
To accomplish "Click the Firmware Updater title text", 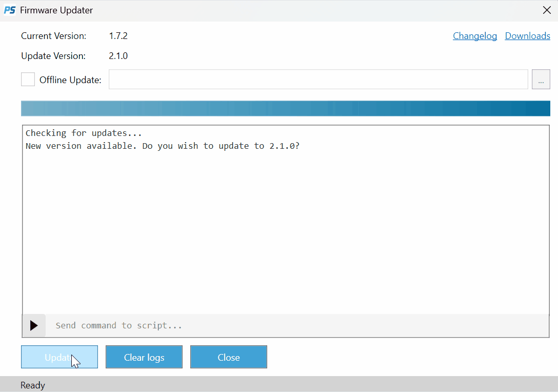I will pyautogui.click(x=56, y=10).
